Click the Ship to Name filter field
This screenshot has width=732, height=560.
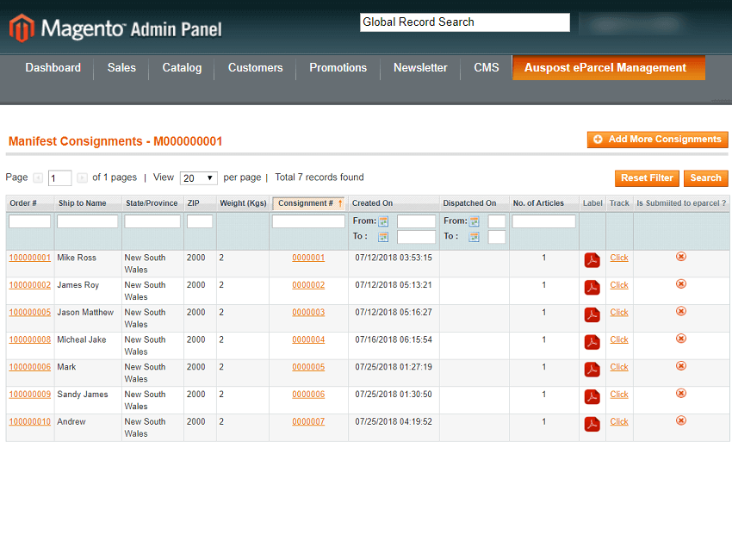pyautogui.click(x=87, y=221)
